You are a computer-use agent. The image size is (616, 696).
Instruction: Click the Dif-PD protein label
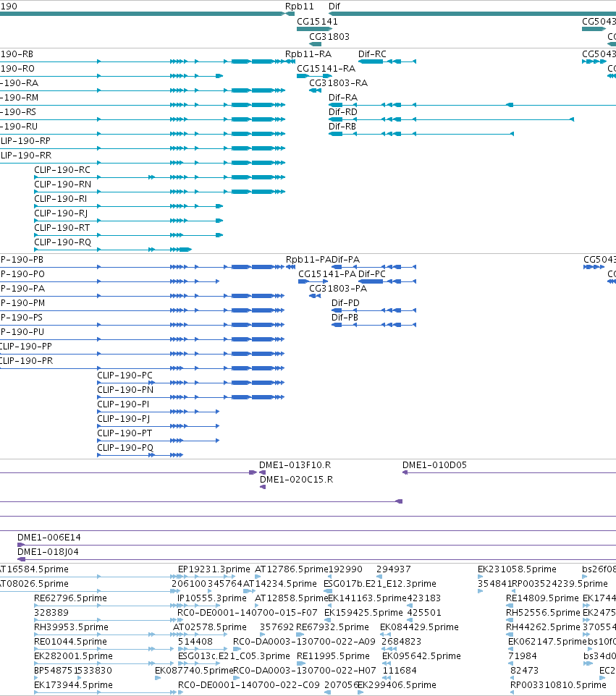tap(345, 302)
